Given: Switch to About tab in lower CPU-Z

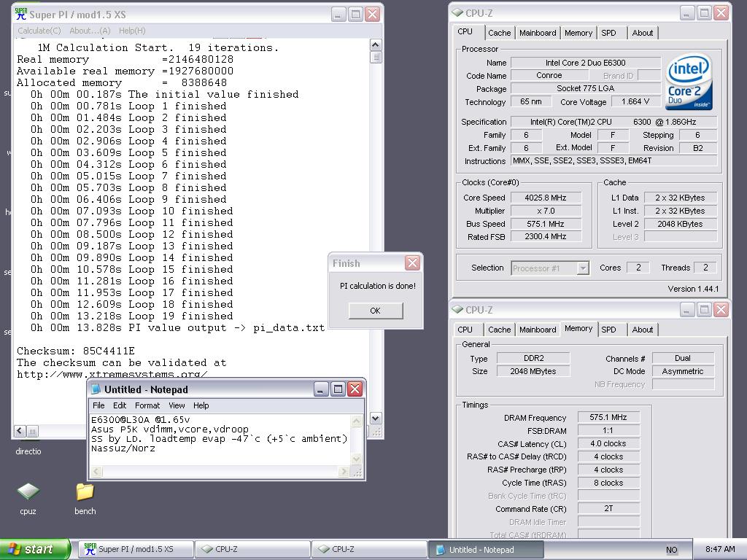Looking at the screenshot, I should 642,330.
